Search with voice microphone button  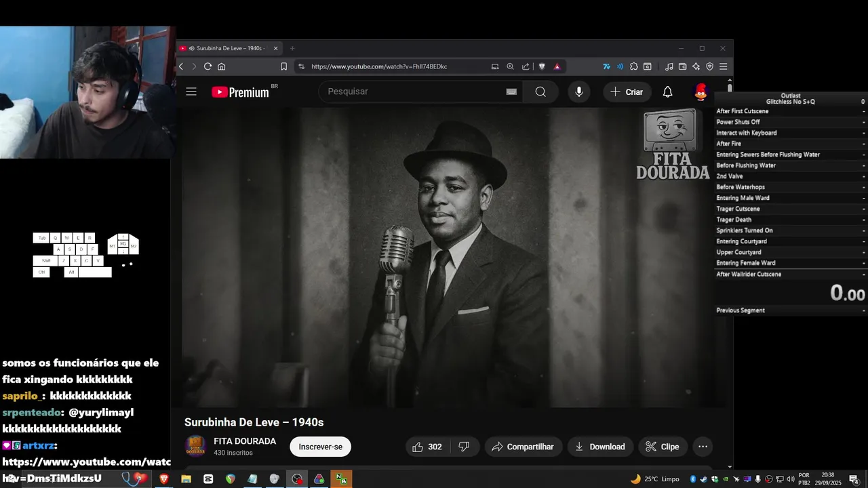(x=578, y=91)
